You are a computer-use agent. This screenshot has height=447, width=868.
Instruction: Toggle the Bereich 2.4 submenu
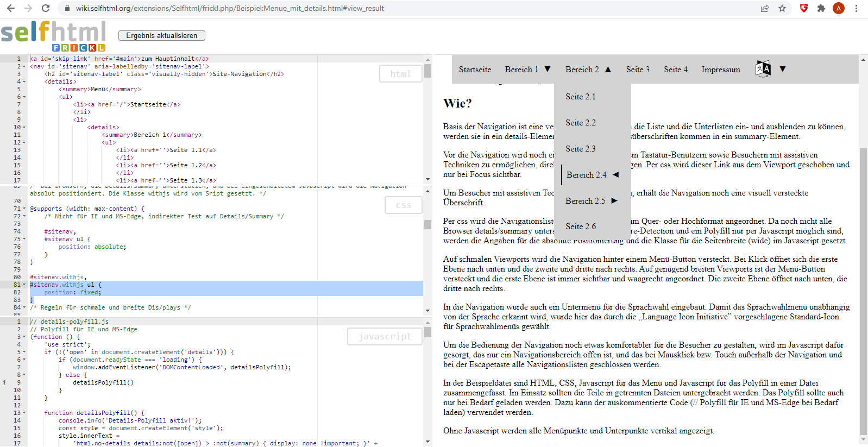[593, 175]
